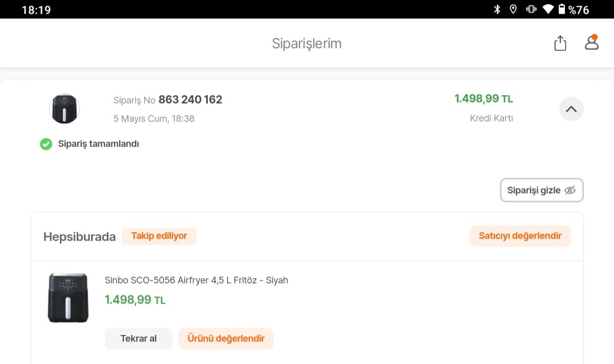Expand the Hepsiburada seller section

pyautogui.click(x=79, y=236)
